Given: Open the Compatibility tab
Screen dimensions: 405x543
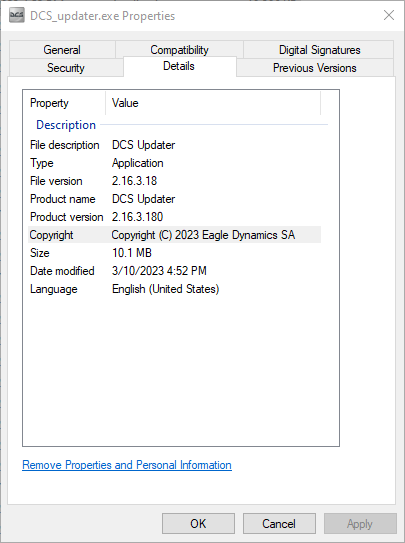Looking at the screenshot, I should coord(179,50).
